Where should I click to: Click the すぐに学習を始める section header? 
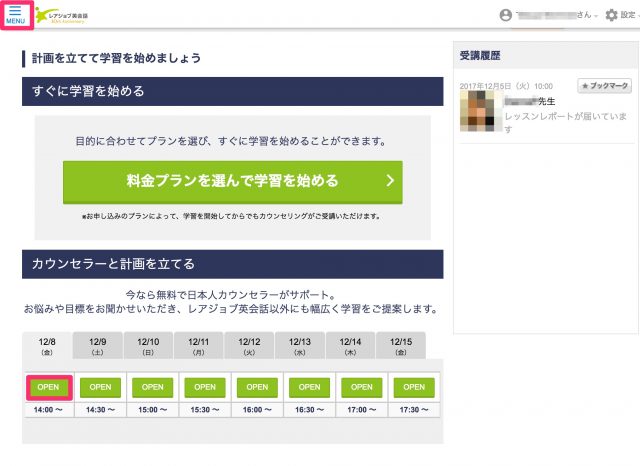[x=233, y=91]
